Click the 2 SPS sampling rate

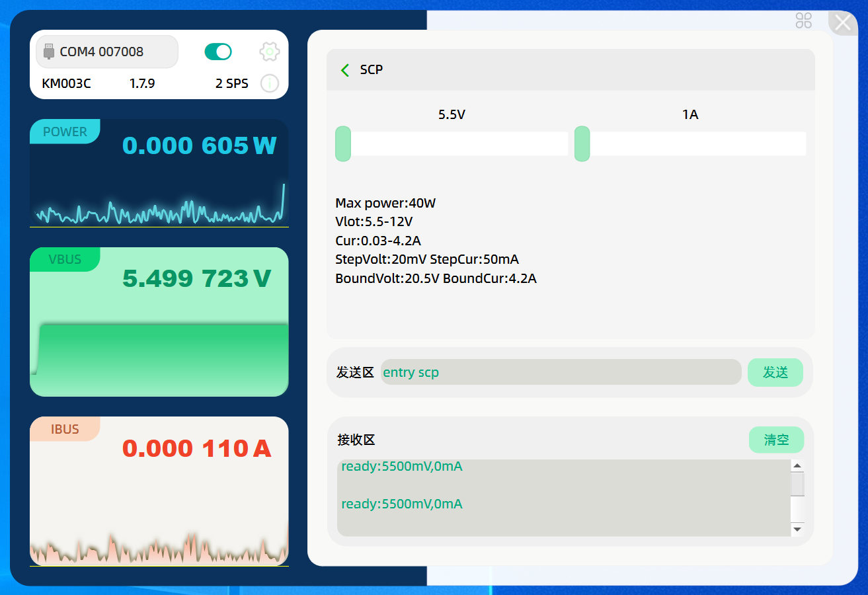(x=232, y=83)
